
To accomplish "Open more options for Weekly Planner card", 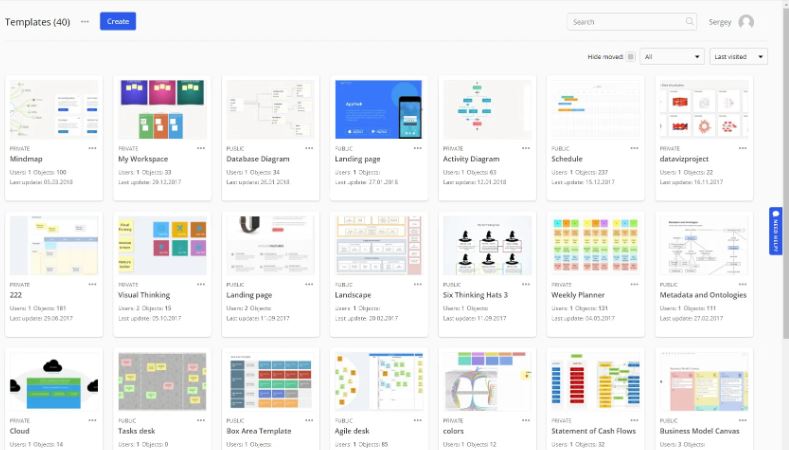I will coord(634,284).
